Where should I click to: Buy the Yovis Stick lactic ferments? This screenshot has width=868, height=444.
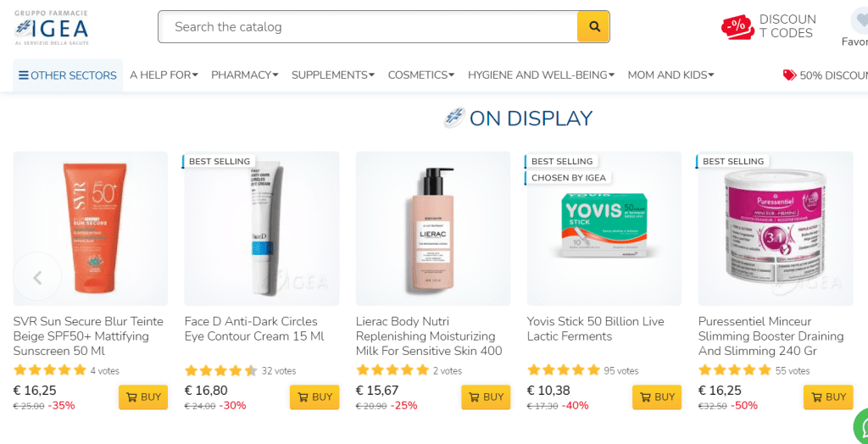(656, 397)
